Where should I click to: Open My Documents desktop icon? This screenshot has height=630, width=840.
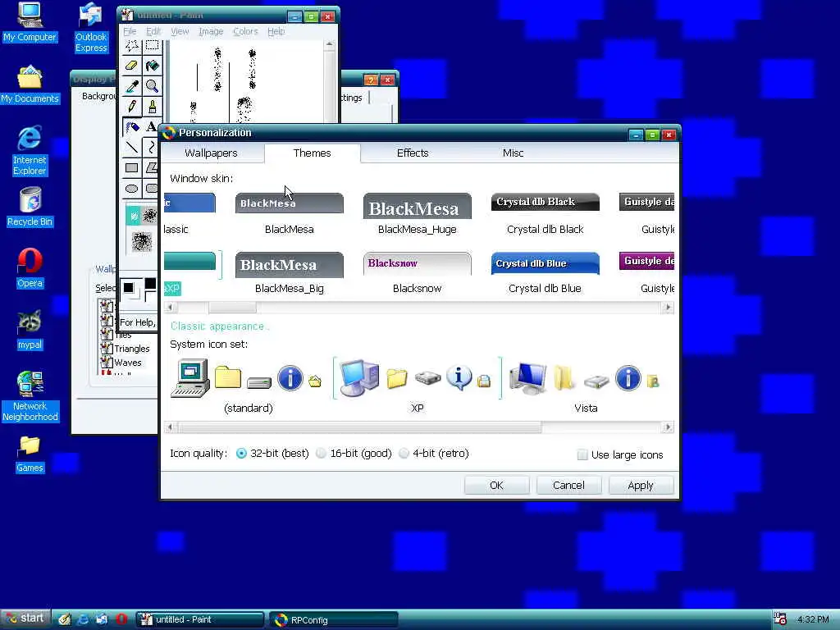pyautogui.click(x=30, y=84)
